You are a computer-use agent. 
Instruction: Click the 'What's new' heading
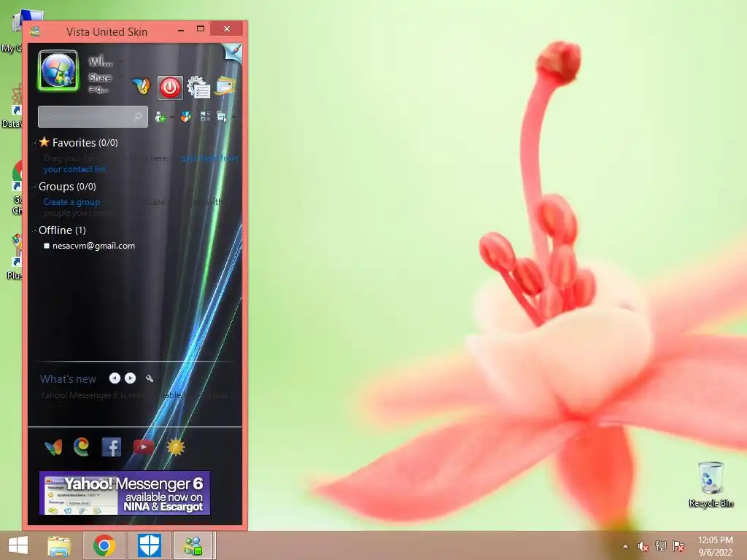click(68, 379)
